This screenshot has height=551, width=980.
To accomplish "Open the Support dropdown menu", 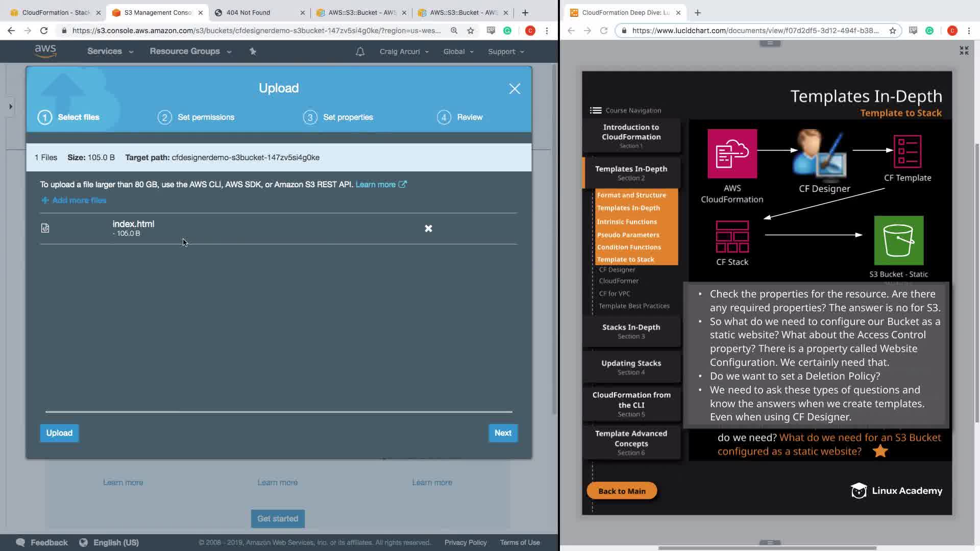I will point(505,52).
